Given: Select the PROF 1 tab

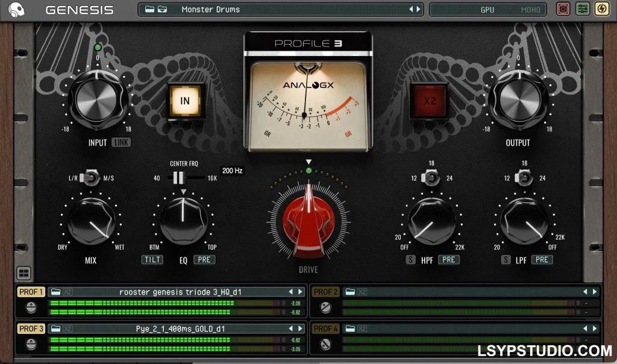Looking at the screenshot, I should click(x=31, y=292).
